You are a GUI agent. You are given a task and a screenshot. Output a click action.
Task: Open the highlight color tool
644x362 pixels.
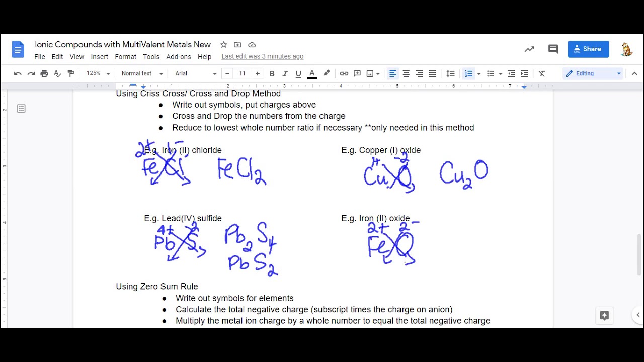(x=327, y=74)
